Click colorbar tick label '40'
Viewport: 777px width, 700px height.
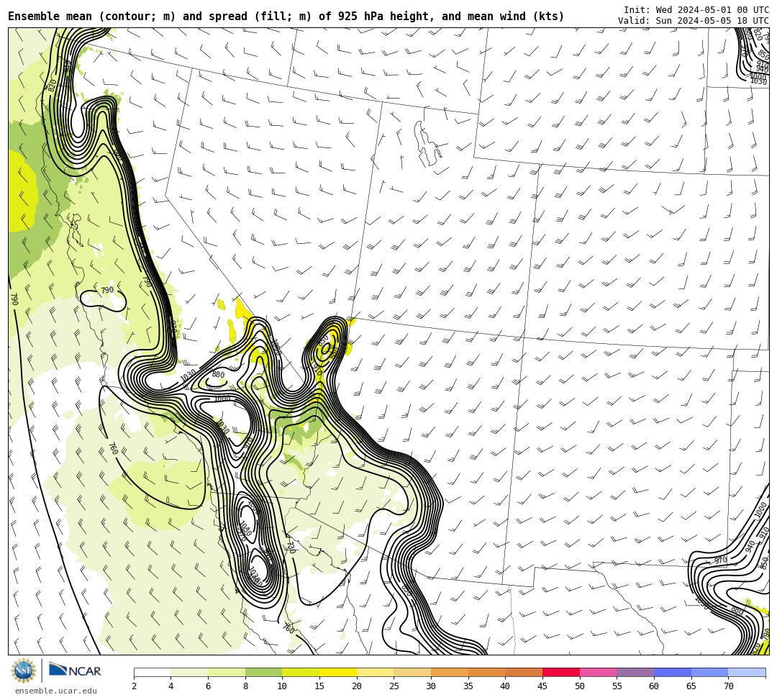(506, 686)
